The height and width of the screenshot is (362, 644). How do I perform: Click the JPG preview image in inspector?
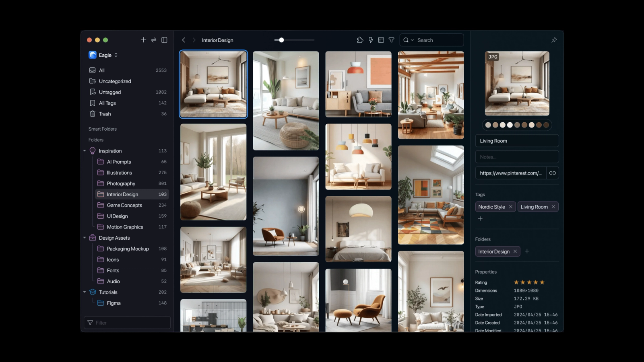517,83
